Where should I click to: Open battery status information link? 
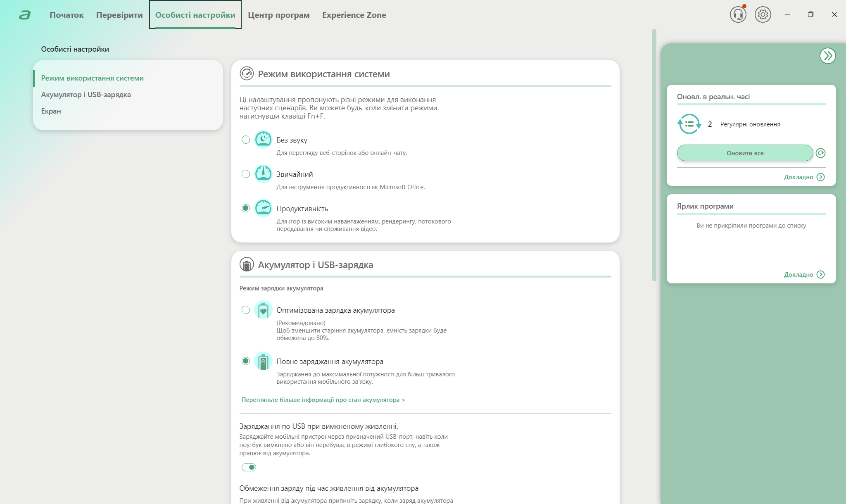(x=323, y=400)
